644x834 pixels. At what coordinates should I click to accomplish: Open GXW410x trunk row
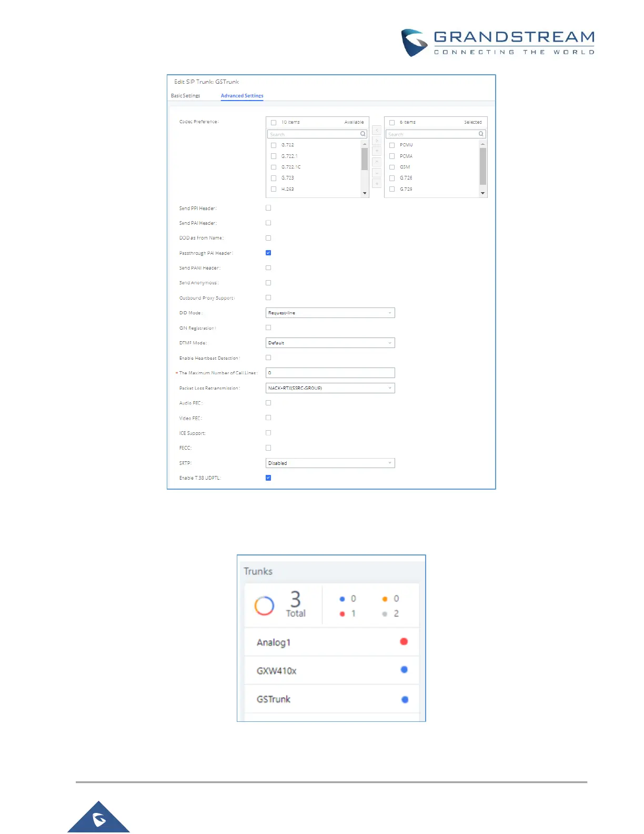(332, 670)
